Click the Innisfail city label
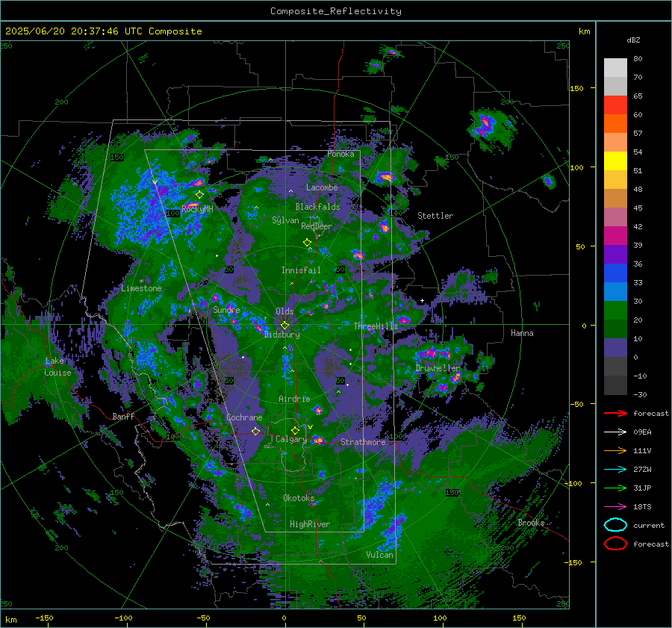Screen dimensions: 672x628 coord(301,270)
